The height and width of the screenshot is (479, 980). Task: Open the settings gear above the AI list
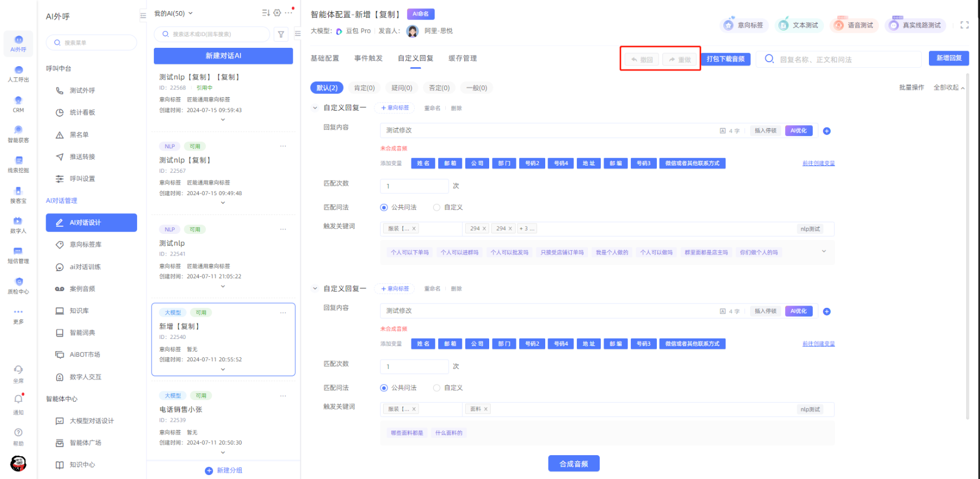[x=277, y=13]
